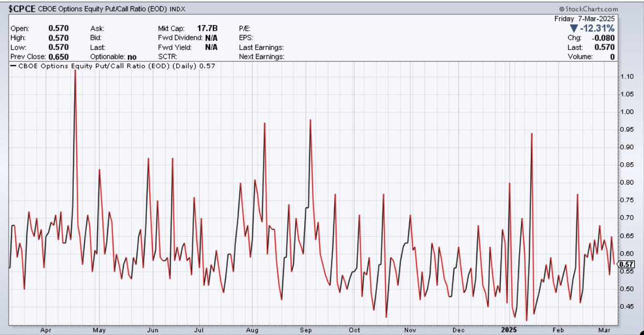Click the 2025 x-axis label
This screenshot has height=335, width=644.
[x=509, y=330]
